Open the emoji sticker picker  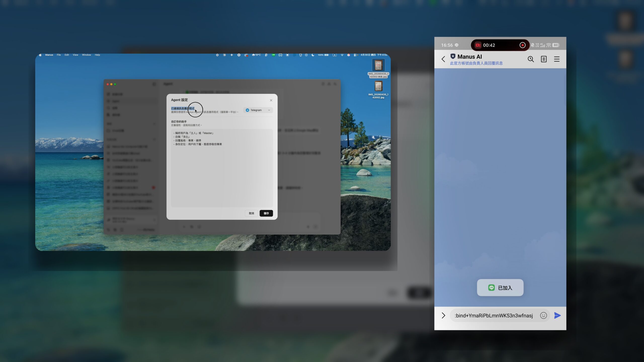(x=543, y=315)
